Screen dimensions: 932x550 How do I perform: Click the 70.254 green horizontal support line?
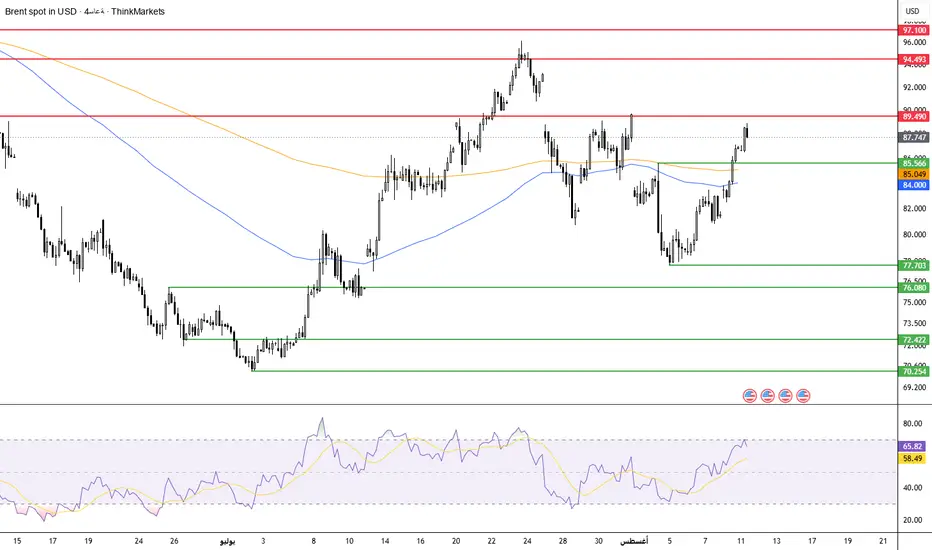click(x=574, y=371)
